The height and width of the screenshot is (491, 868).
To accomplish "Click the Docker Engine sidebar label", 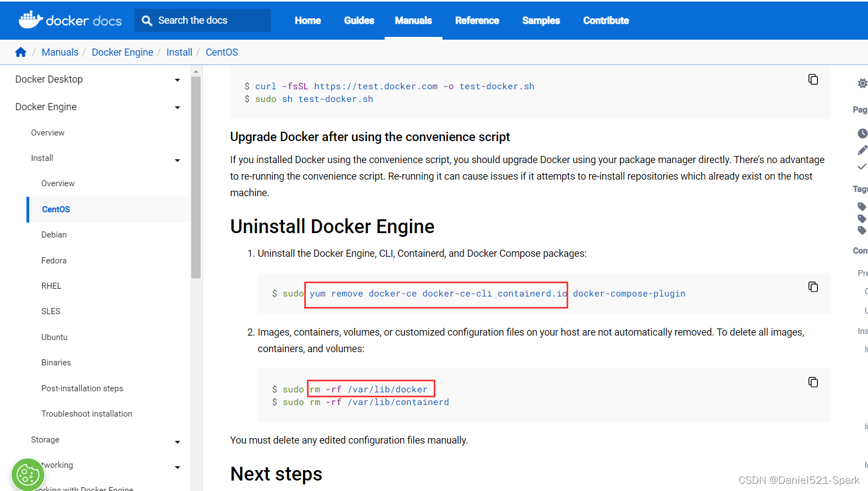I will (x=46, y=107).
